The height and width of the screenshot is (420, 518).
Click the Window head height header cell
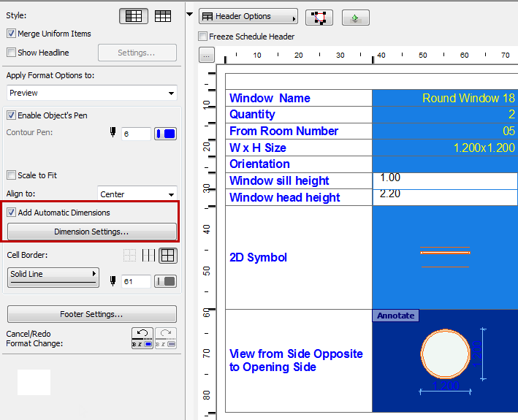point(299,197)
